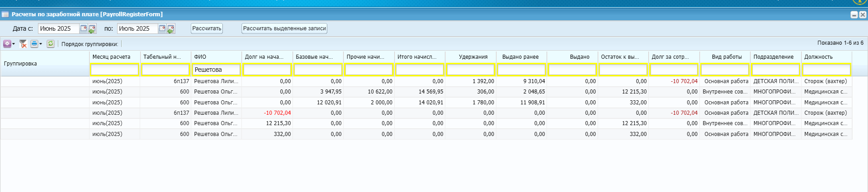Screen dimensions: 868x192
Task: Click the Рассчитать button
Action: click(207, 28)
